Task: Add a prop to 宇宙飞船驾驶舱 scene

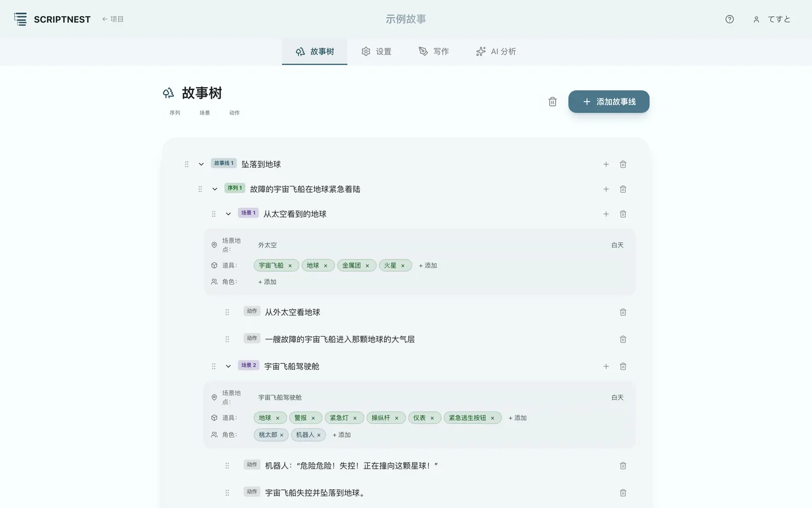Action: [517, 418]
